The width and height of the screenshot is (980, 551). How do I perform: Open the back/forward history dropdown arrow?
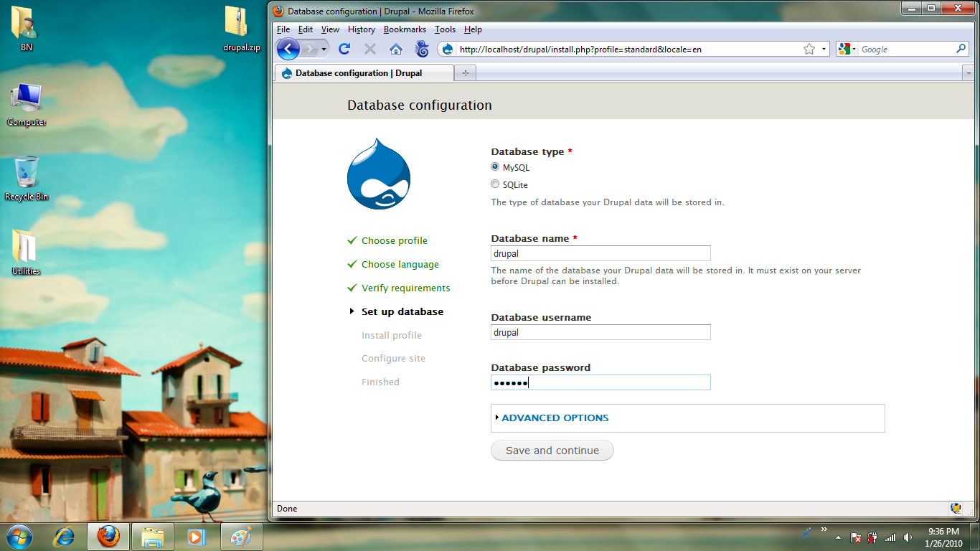(324, 49)
